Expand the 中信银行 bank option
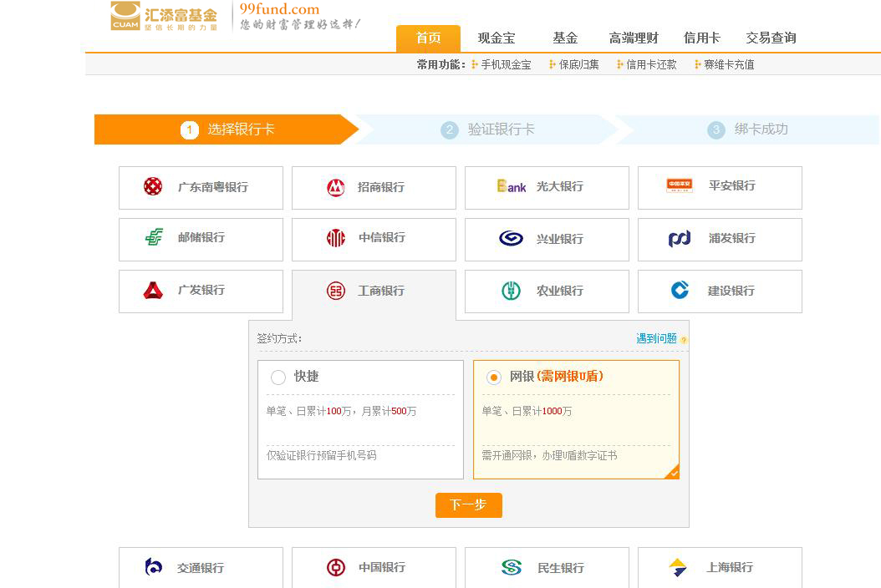 click(x=374, y=238)
